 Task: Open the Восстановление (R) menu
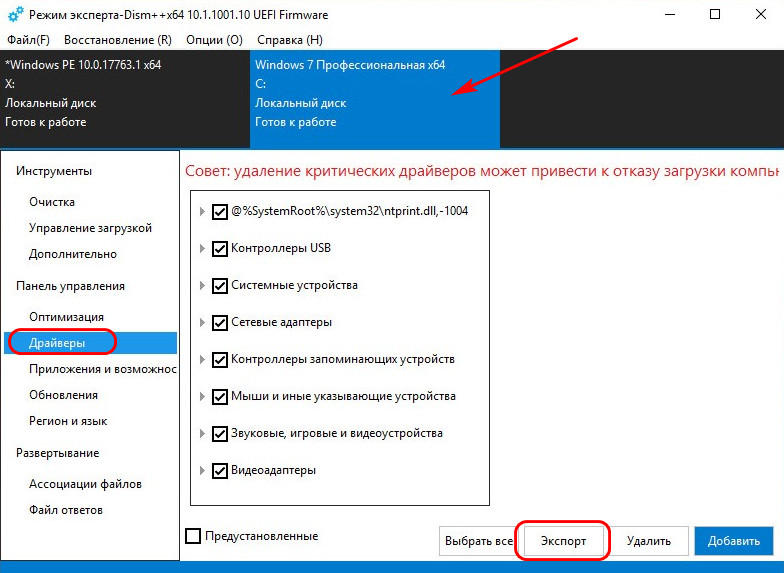[118, 40]
